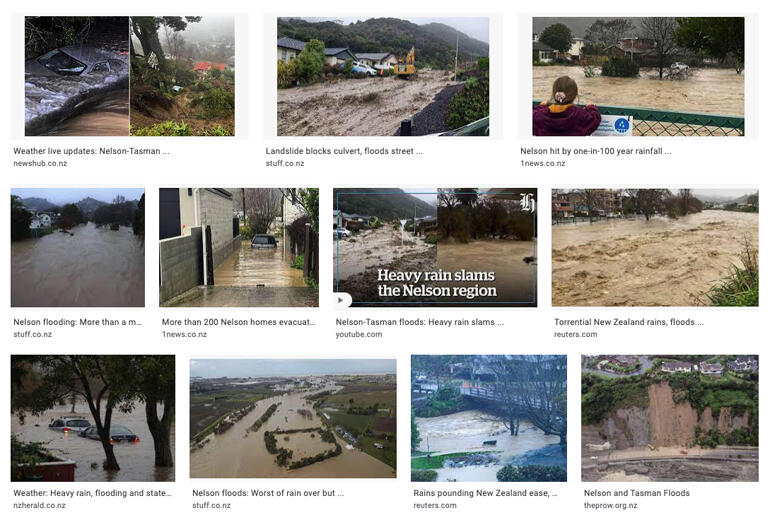Click 'Nelson hit by one-in-100 year rainfall' title
The image size is (770, 514).
596,151
